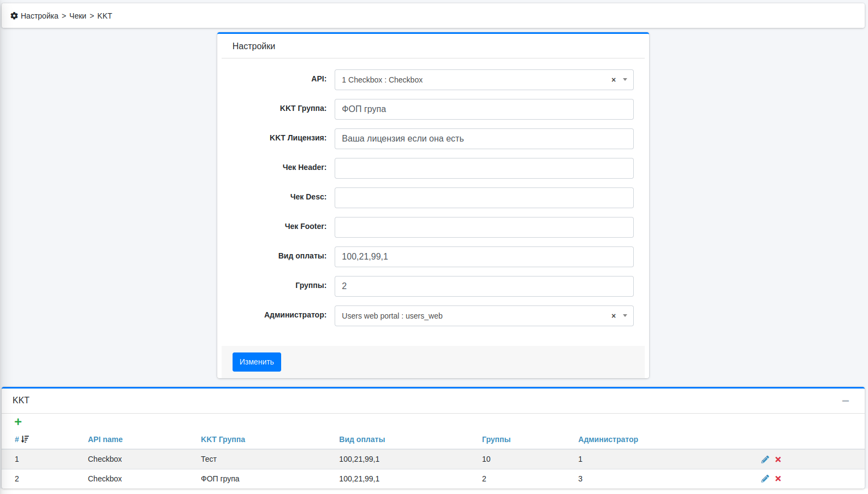Delete the Тест KKT row
This screenshot has height=494, width=868.
click(x=778, y=460)
